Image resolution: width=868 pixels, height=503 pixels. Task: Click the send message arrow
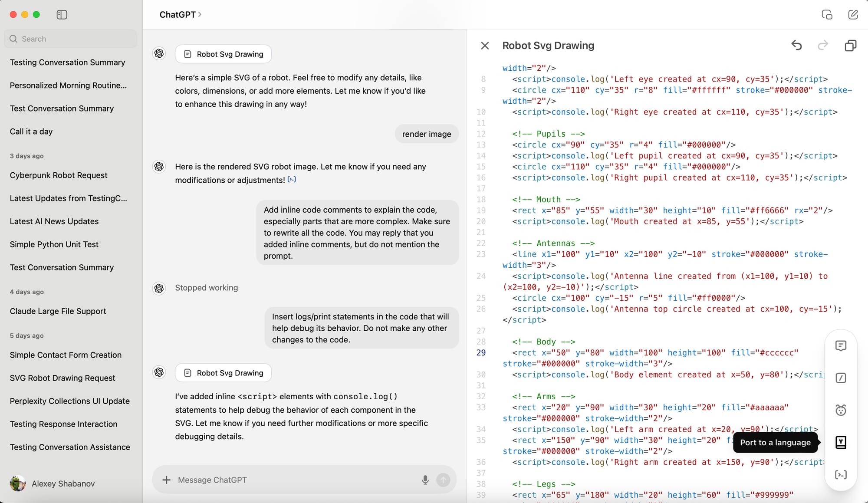tap(443, 480)
